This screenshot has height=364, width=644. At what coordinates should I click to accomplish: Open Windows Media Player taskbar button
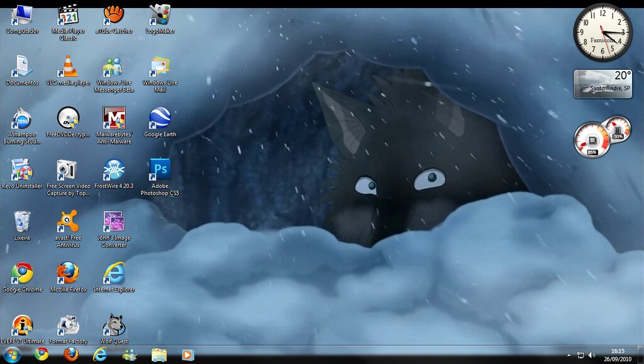[x=187, y=355]
